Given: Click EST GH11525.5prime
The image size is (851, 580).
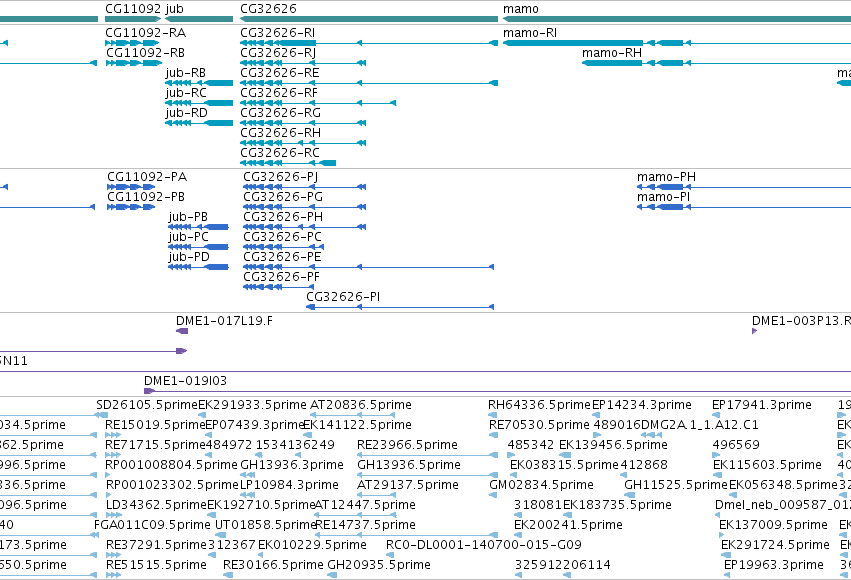Looking at the screenshot, I should 676,486.
